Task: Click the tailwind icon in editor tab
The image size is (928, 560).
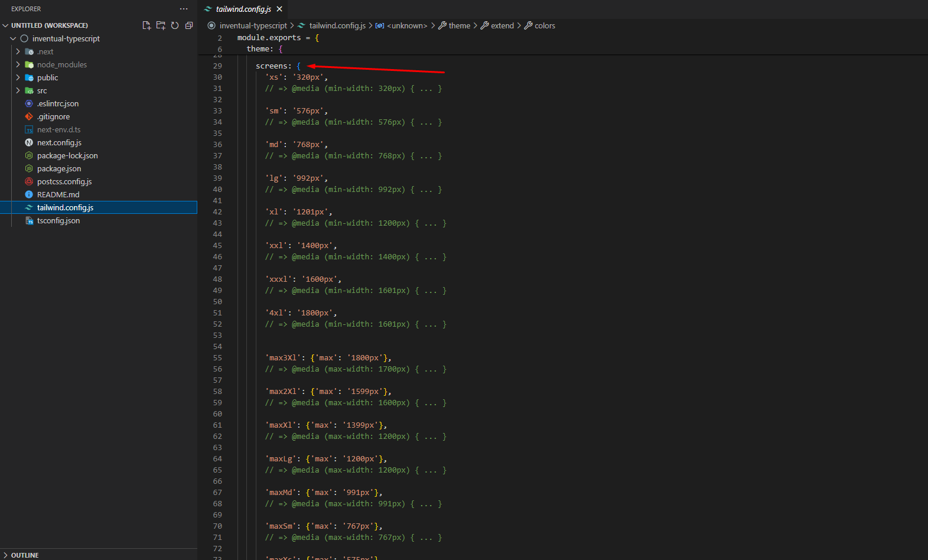Action: click(208, 9)
